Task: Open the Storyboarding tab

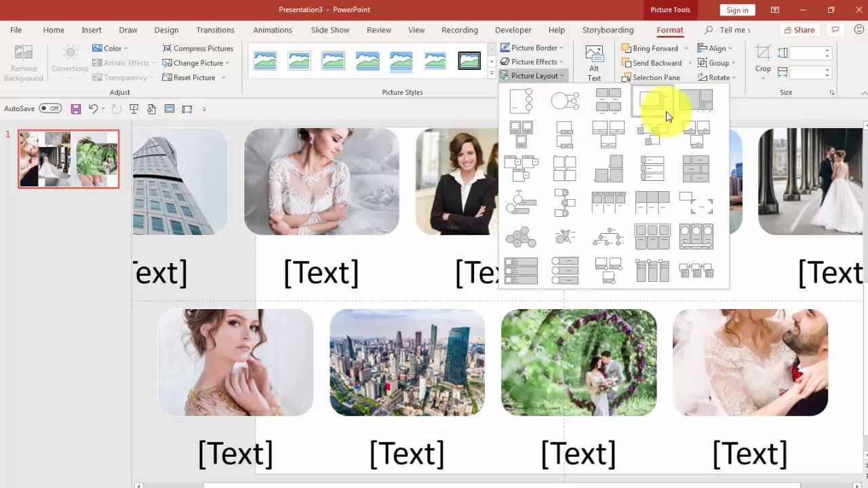Action: point(608,30)
